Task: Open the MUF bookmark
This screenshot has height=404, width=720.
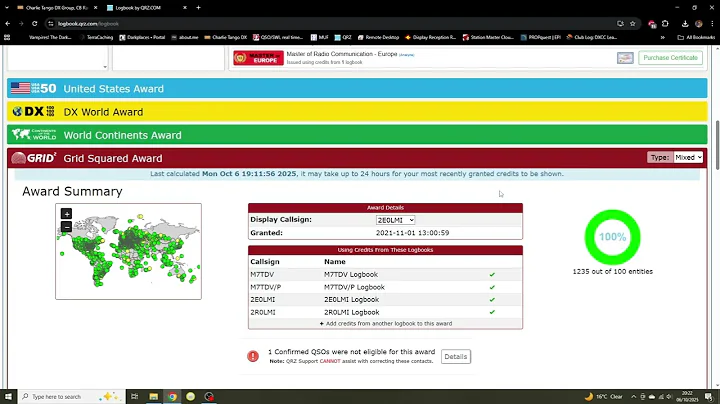Action: point(320,37)
